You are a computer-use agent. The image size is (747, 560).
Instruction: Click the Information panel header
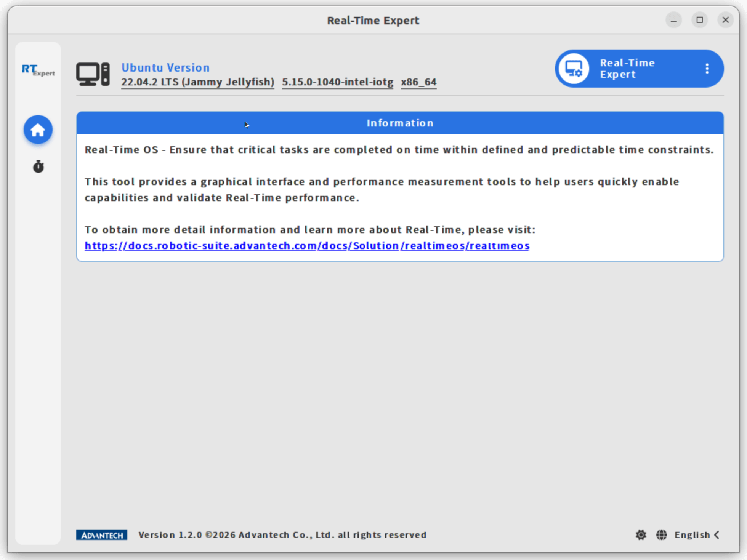coord(400,123)
